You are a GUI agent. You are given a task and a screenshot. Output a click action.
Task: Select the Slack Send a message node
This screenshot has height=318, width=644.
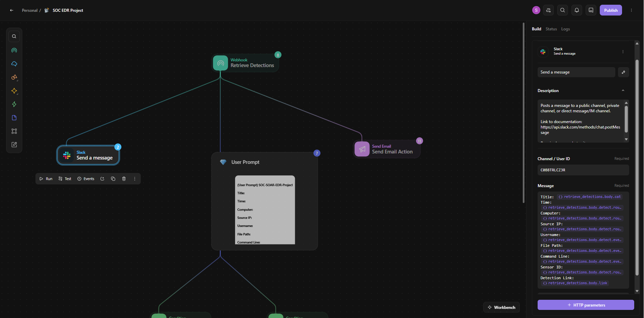coord(88,155)
